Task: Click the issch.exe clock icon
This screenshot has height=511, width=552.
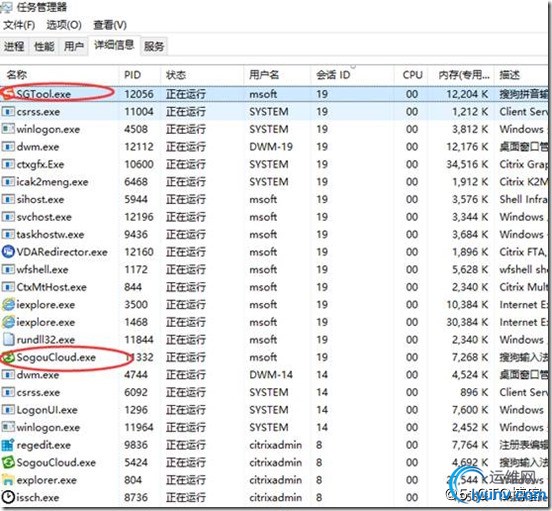Action: pos(8,497)
